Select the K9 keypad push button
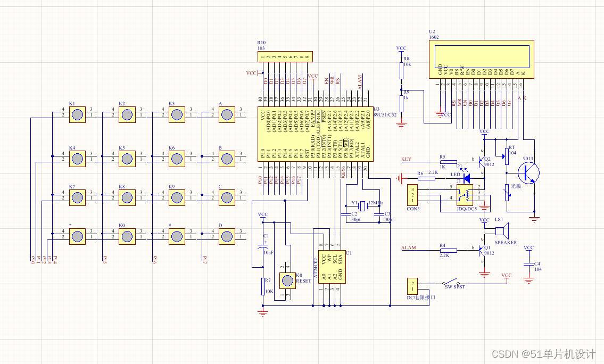 [x=177, y=197]
